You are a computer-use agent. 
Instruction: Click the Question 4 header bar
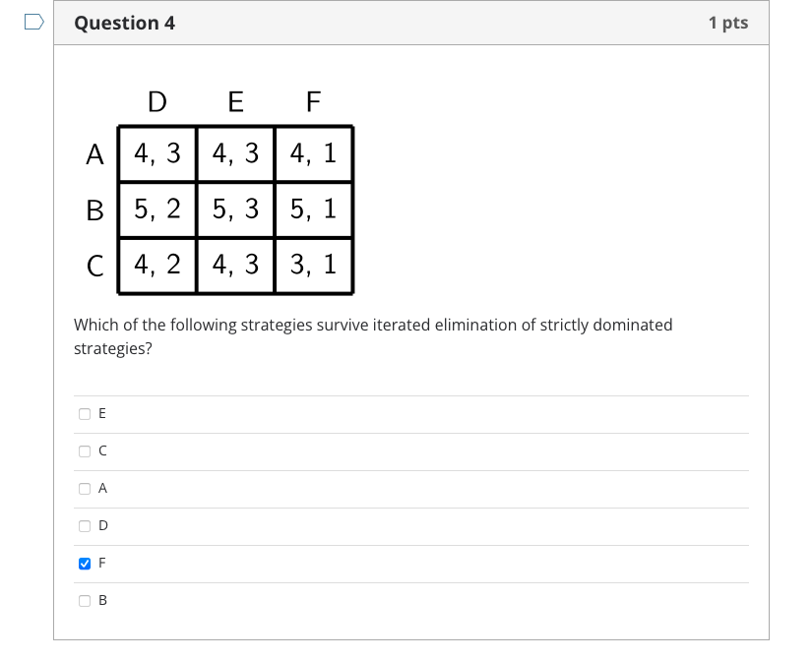coord(394,22)
